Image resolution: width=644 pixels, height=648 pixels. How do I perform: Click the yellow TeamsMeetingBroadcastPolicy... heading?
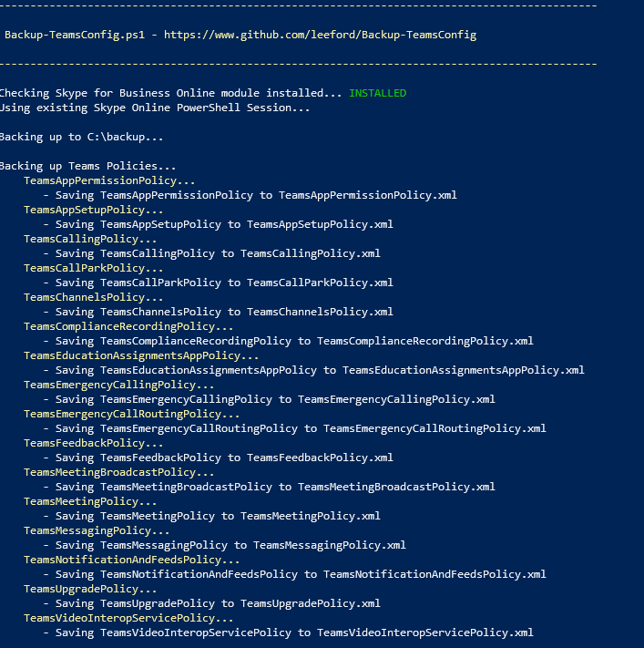point(119,472)
